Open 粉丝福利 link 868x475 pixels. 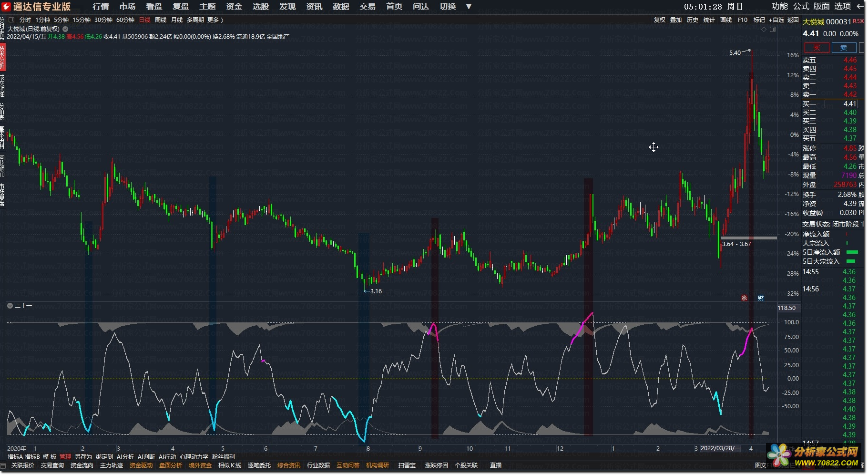[x=224, y=457]
